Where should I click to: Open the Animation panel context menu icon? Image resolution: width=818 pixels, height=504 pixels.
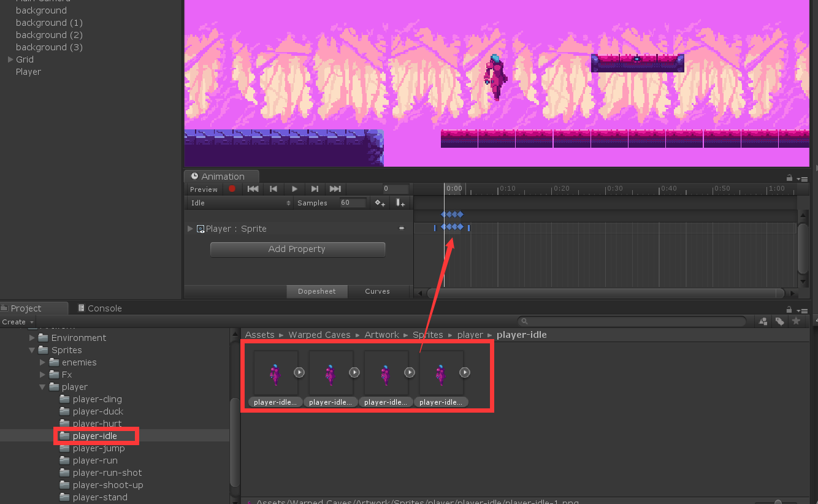click(803, 178)
